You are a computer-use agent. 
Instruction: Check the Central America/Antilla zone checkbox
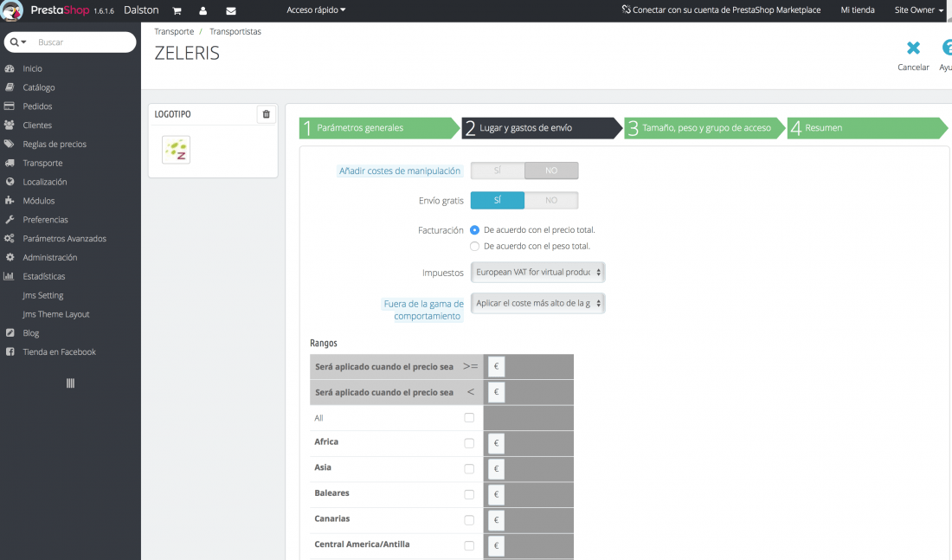[469, 545]
